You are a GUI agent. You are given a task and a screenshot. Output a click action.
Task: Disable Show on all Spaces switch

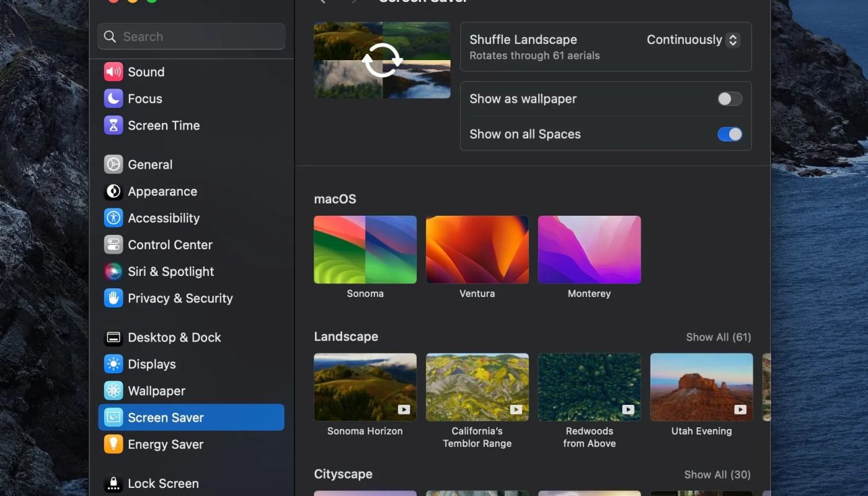[x=730, y=134]
